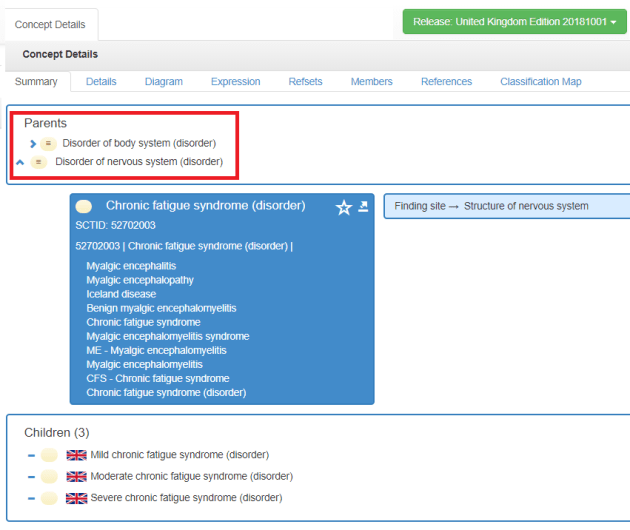Click the concept badge beside the Chronic fatigue syndrome title

tap(84, 206)
